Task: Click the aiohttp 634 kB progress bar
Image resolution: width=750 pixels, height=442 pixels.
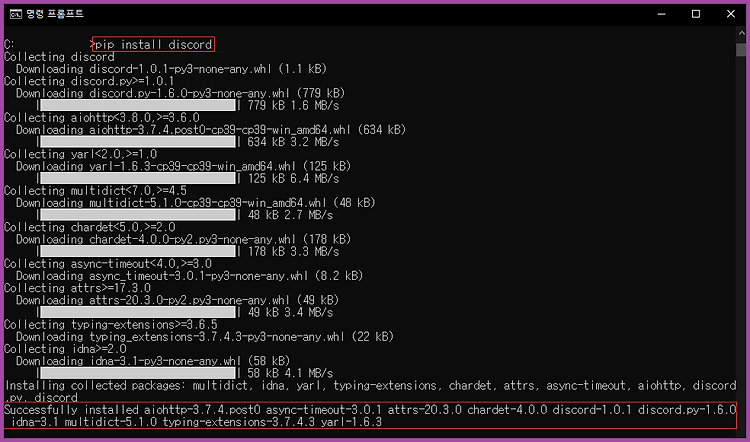Action: [x=138, y=142]
